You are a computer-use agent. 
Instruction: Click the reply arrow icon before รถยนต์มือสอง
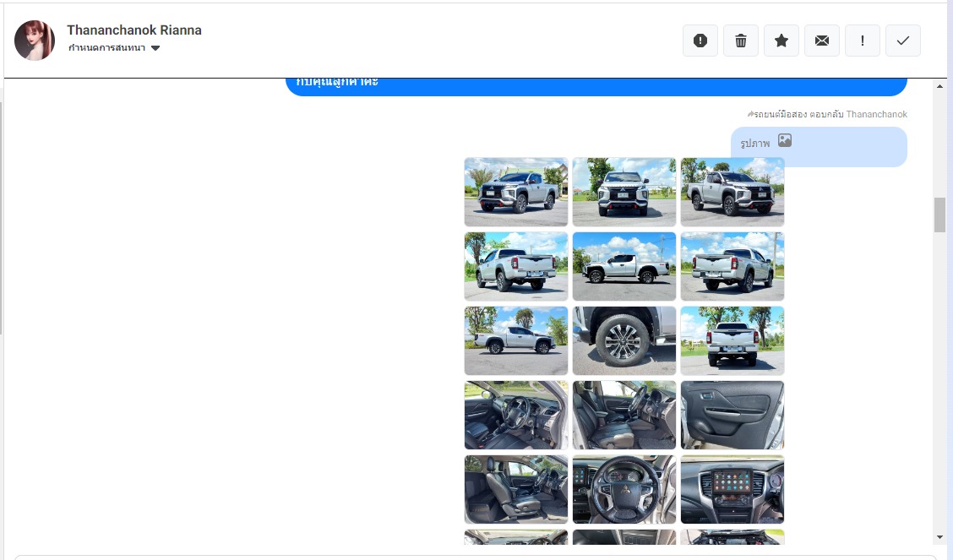[750, 114]
